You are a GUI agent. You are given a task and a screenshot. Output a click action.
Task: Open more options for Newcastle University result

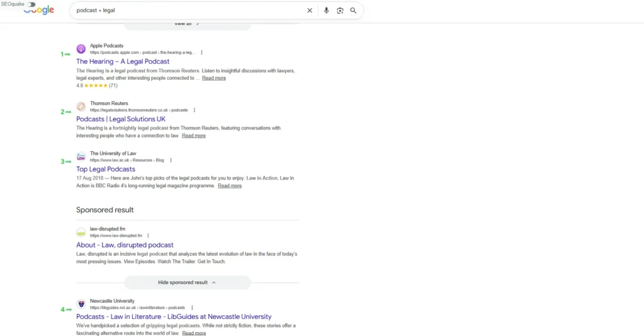tap(192, 308)
